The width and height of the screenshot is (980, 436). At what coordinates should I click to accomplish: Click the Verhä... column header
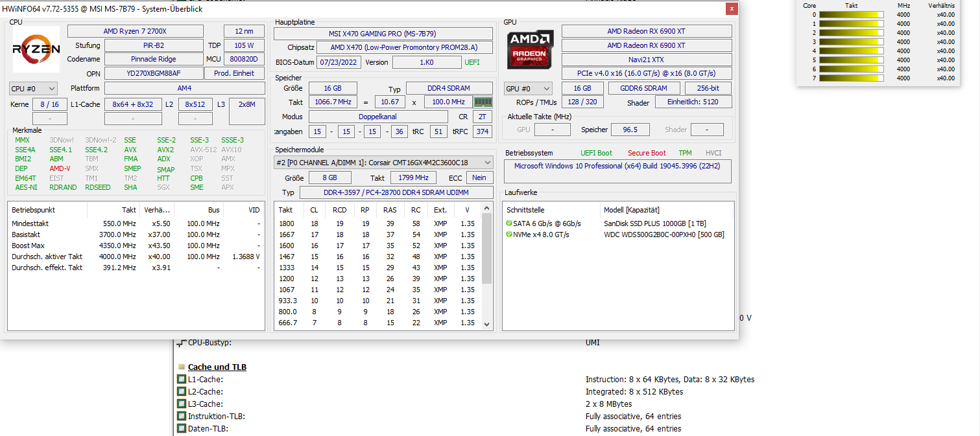click(x=156, y=210)
